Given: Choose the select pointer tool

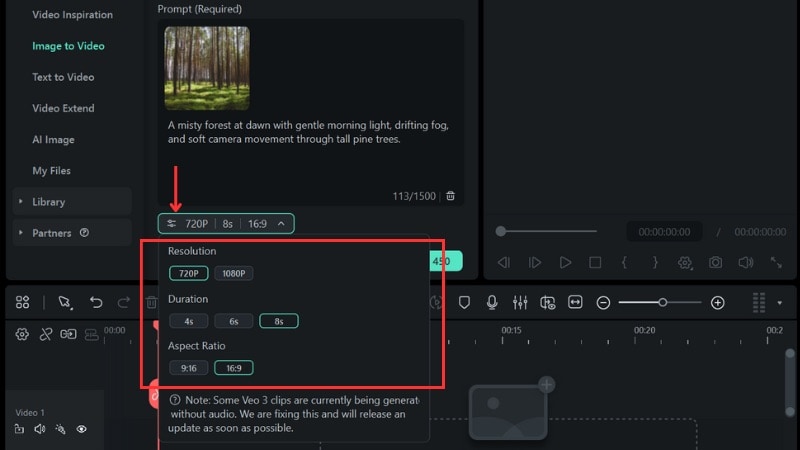Looking at the screenshot, I should pyautogui.click(x=65, y=303).
